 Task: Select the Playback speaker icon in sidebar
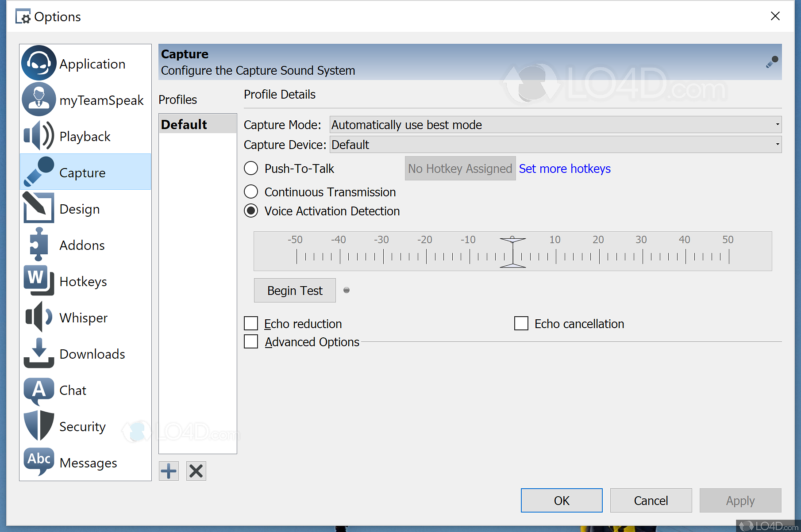39,136
